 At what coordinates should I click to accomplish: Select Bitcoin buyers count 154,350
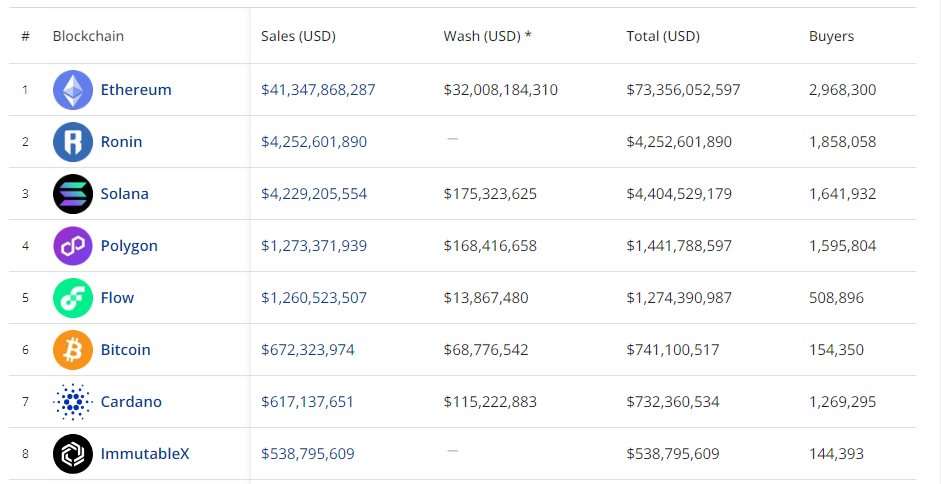(837, 349)
